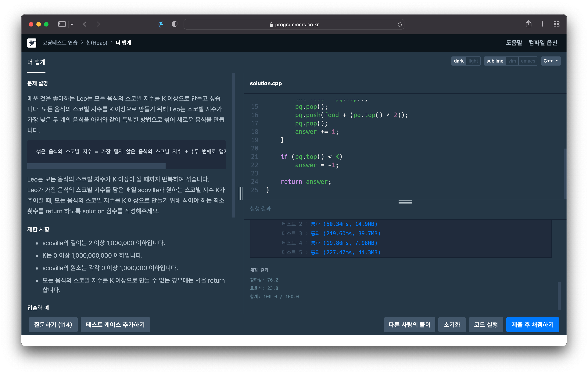Viewport: 588px width, 374px height.
Task: Click the solution.cpp file label
Action: click(266, 83)
